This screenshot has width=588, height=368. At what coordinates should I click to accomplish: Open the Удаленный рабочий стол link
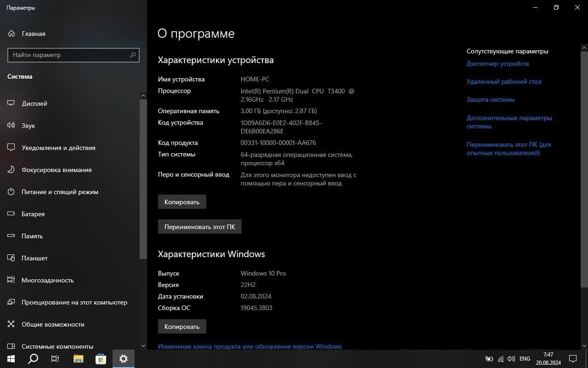(x=504, y=82)
